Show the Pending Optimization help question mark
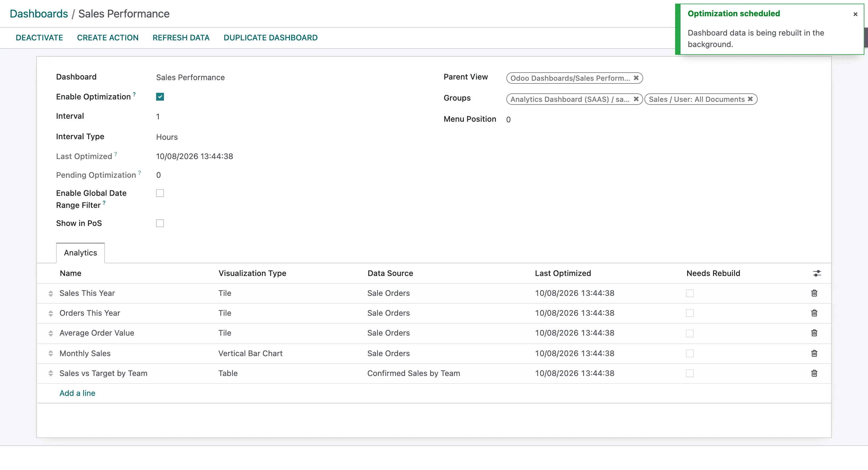Screen dimensions: 868x470 pyautogui.click(x=140, y=173)
